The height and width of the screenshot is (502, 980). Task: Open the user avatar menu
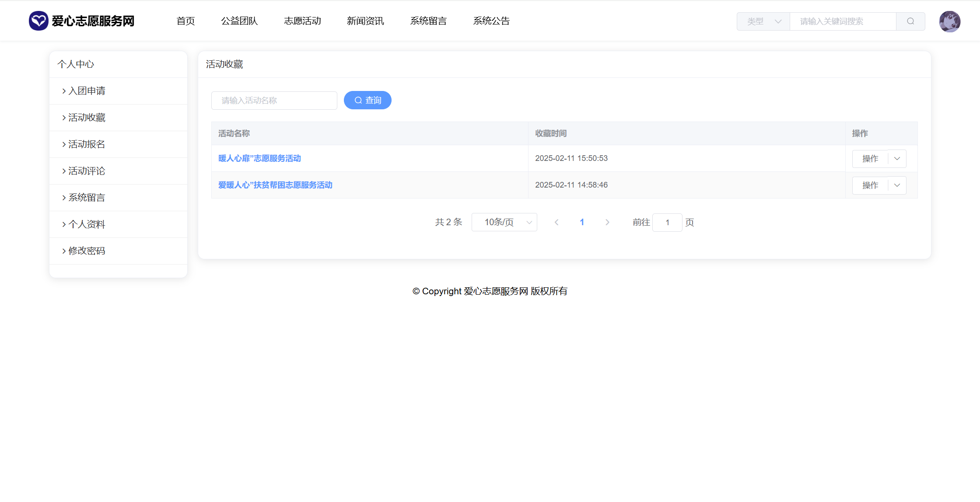949,21
